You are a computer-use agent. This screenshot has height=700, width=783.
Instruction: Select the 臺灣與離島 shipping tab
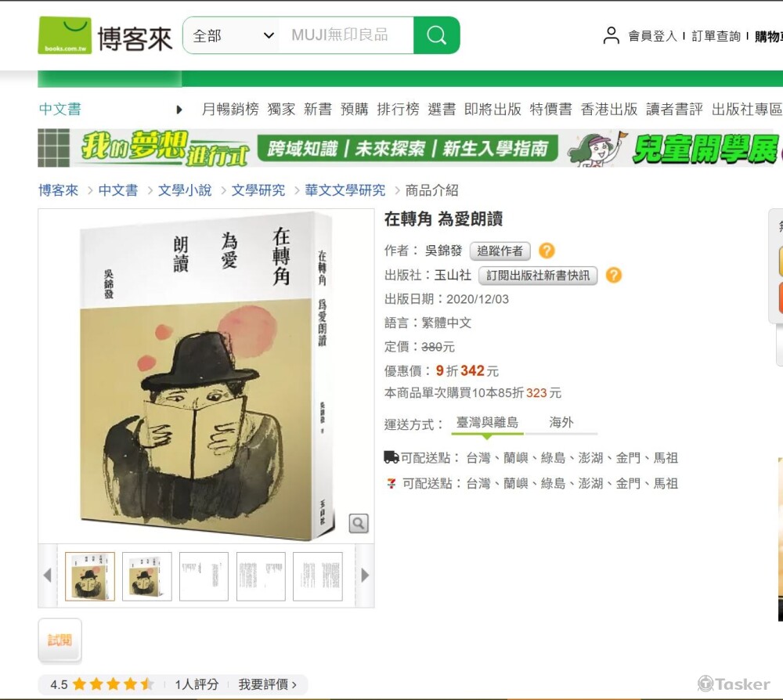[487, 422]
